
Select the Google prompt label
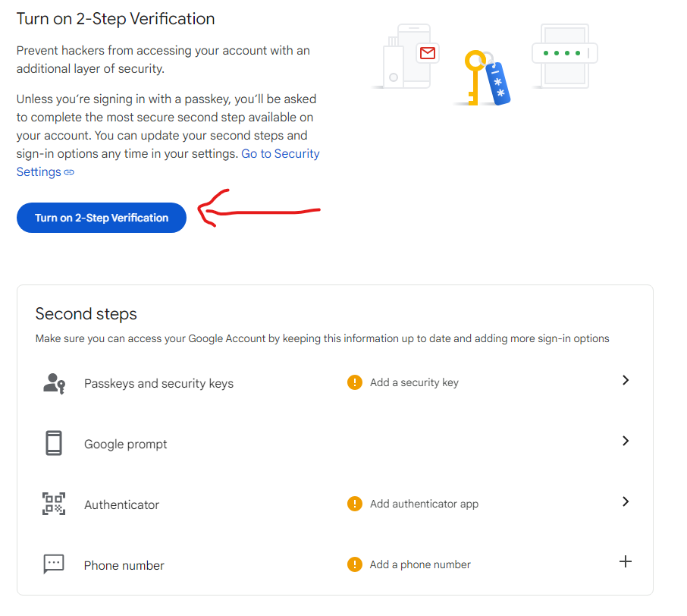tap(125, 444)
